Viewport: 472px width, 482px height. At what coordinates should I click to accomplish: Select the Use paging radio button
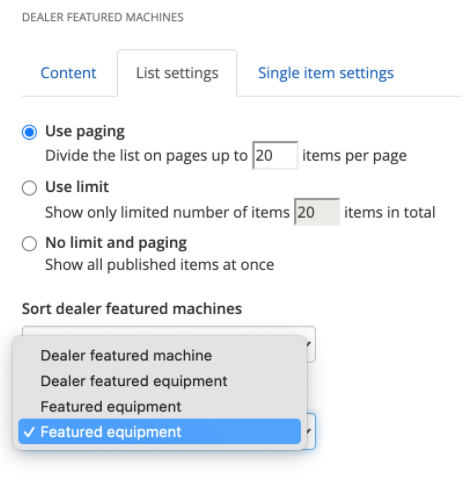click(x=29, y=132)
